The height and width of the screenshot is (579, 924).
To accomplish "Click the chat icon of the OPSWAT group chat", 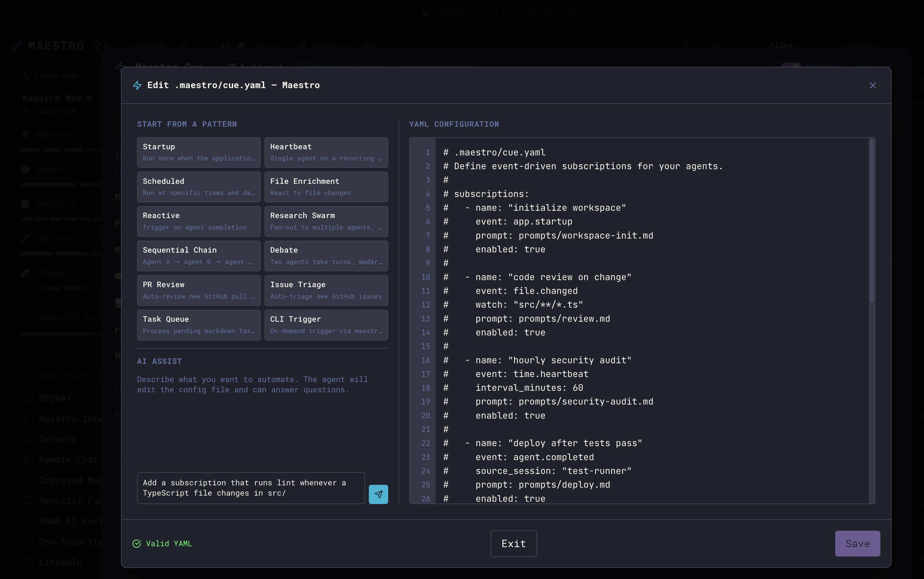I will [x=29, y=398].
